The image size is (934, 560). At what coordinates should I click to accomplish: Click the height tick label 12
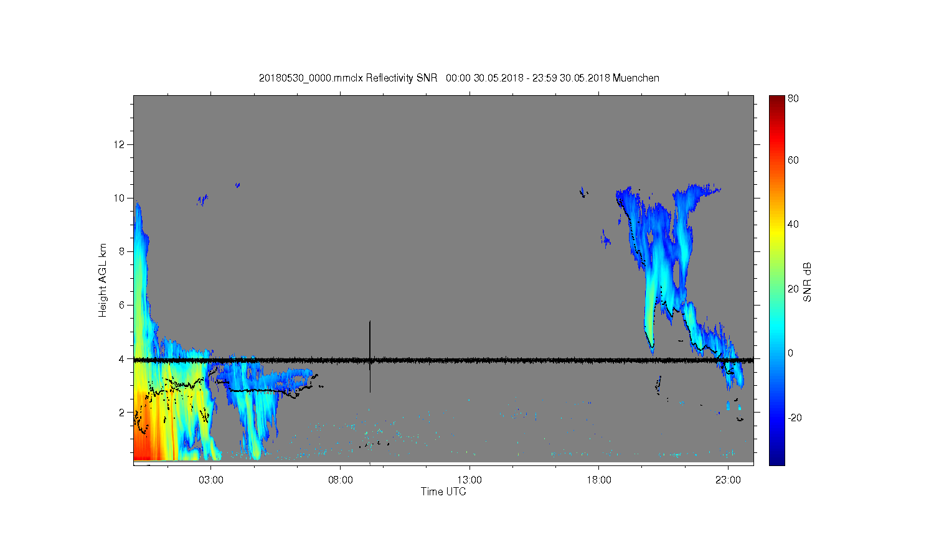(120, 144)
